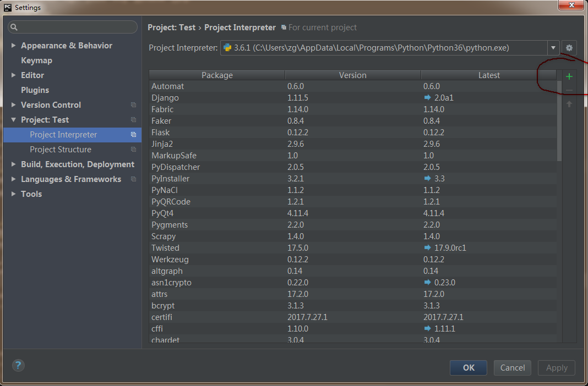Click the icon beside Project Structure
Screen dimensions: 588x386
(x=133, y=150)
